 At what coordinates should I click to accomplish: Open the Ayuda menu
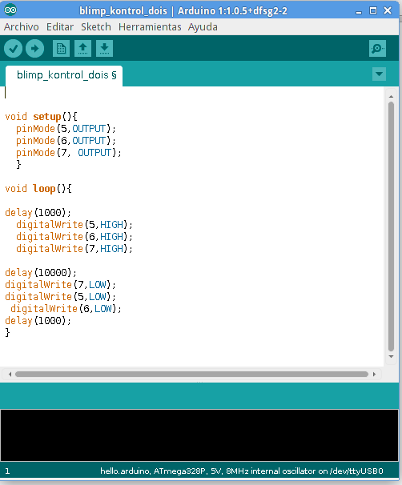coord(203,27)
